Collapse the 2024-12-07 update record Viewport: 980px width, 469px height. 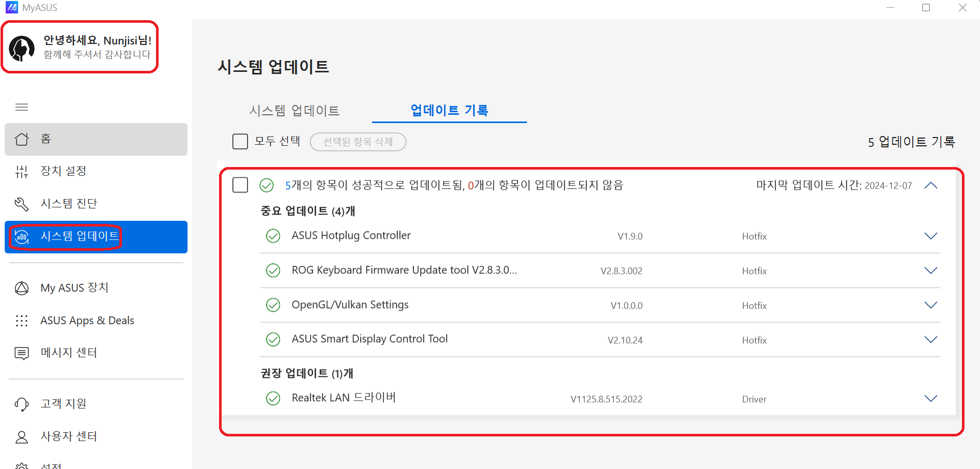[931, 185]
